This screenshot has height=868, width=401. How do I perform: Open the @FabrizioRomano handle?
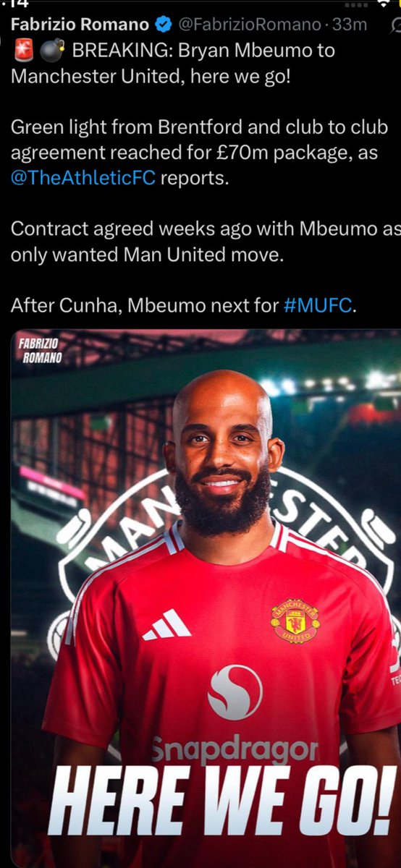[249, 25]
